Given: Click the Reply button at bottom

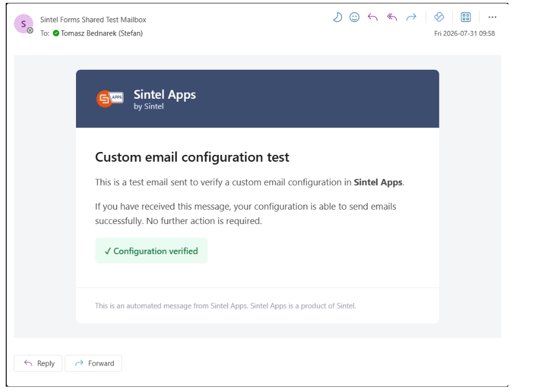Looking at the screenshot, I should 38,363.
